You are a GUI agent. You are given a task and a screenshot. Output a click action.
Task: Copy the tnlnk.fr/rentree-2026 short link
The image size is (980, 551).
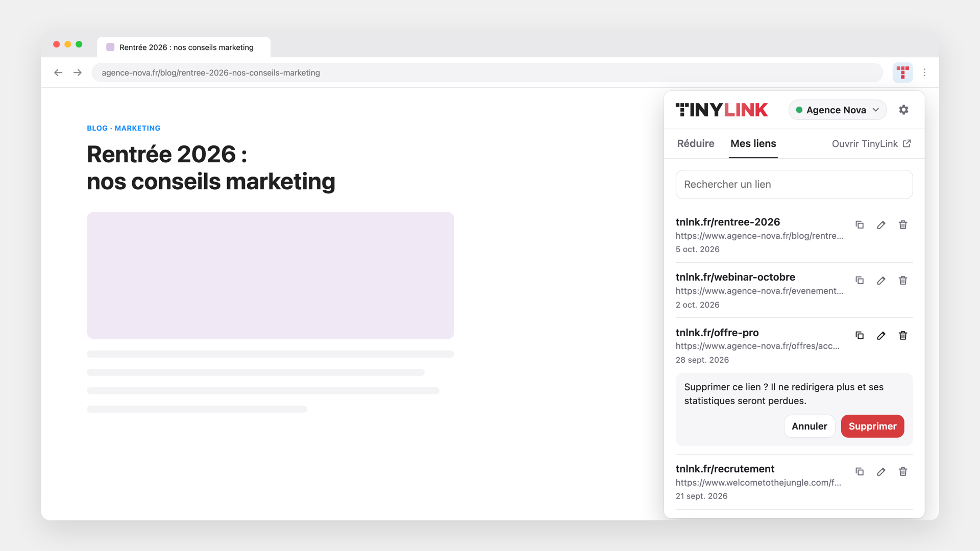(x=860, y=225)
